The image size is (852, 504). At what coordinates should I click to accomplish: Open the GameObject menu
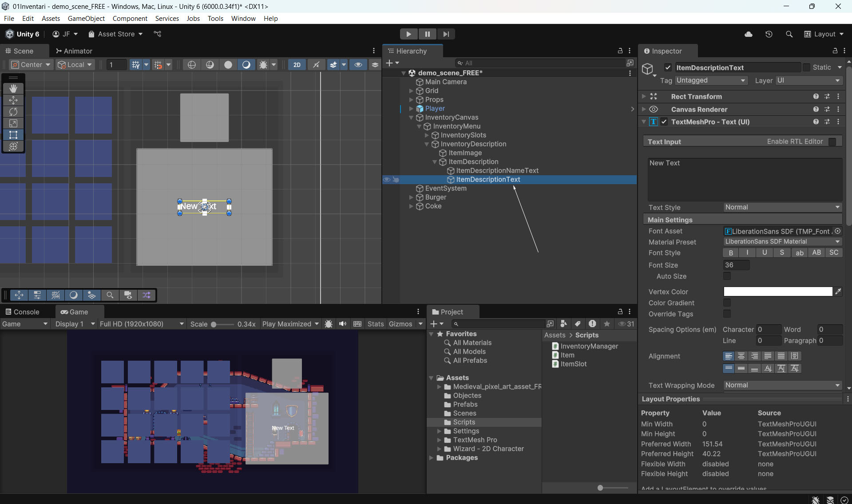[x=86, y=18]
